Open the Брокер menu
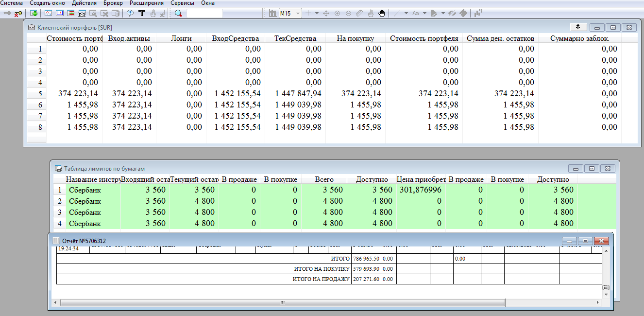The image size is (644, 316). pyautogui.click(x=113, y=3)
